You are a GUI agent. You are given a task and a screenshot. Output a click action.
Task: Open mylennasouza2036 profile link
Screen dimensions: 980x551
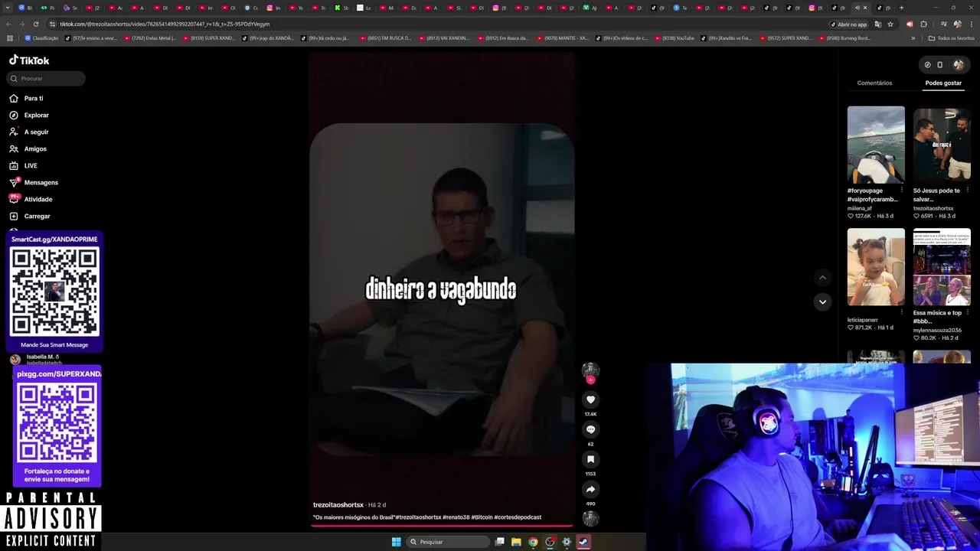click(937, 330)
